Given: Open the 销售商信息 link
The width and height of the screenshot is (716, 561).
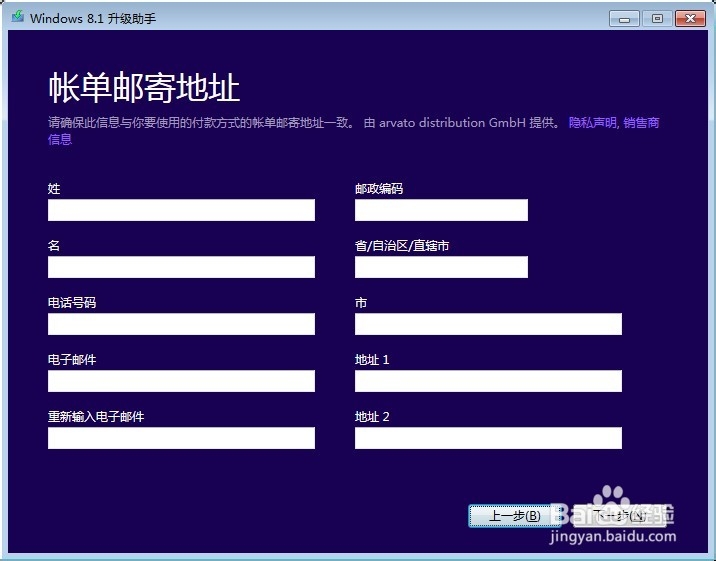Looking at the screenshot, I should click(641, 123).
